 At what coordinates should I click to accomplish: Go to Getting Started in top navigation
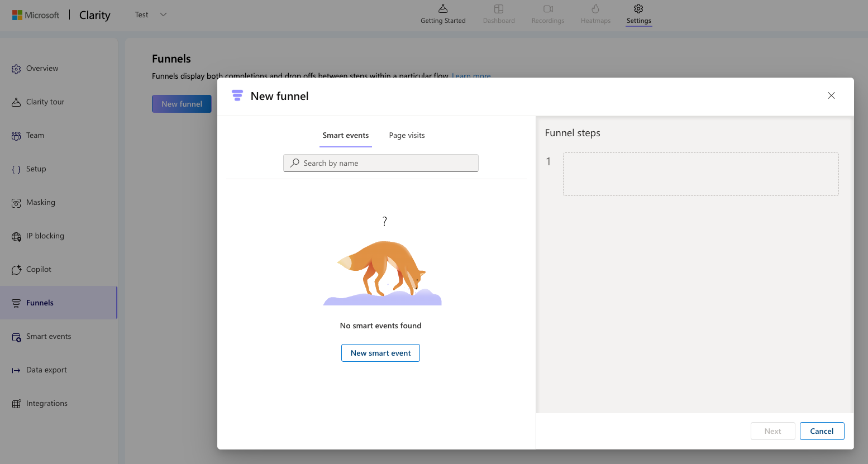[443, 15]
